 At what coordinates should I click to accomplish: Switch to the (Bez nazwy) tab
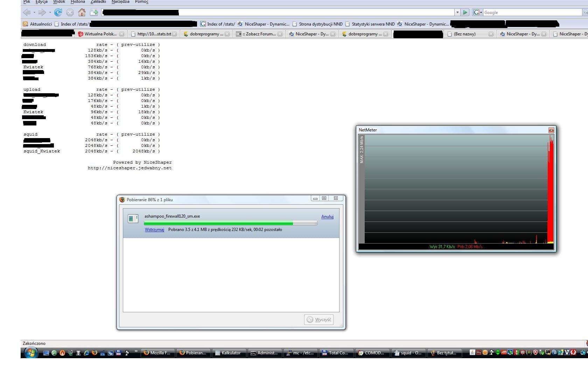click(470, 34)
